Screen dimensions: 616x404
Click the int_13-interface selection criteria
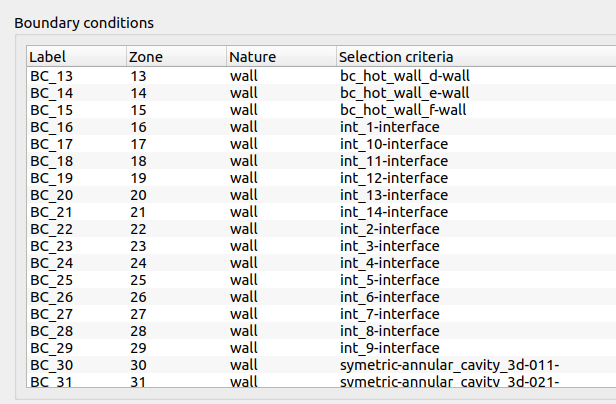click(394, 195)
